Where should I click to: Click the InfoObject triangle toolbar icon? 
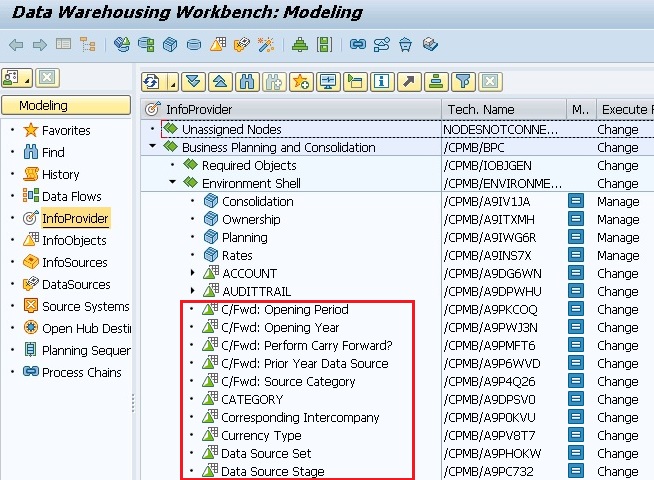click(218, 44)
